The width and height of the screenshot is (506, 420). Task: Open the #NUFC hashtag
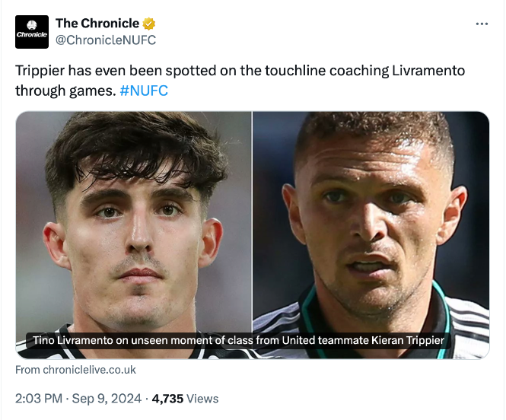click(x=144, y=91)
